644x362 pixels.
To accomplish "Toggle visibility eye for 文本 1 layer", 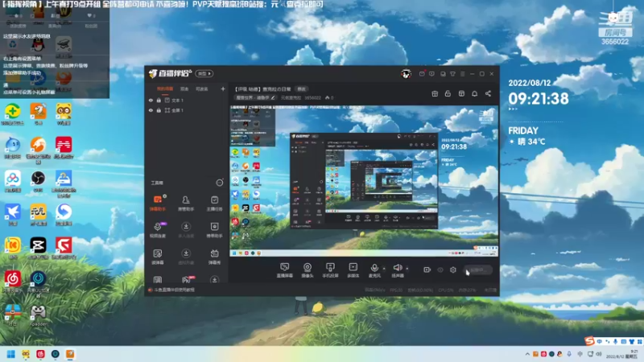I will (x=151, y=100).
